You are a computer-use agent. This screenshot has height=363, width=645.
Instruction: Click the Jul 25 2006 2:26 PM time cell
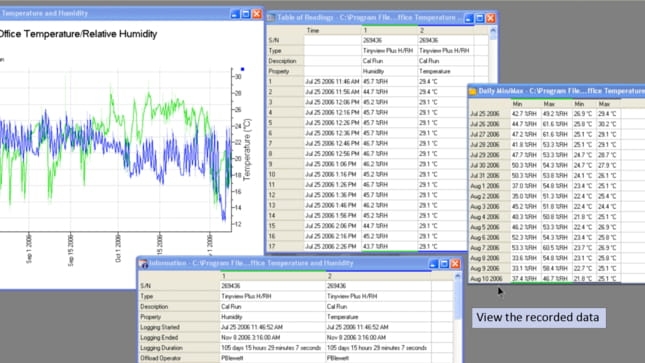(x=333, y=246)
